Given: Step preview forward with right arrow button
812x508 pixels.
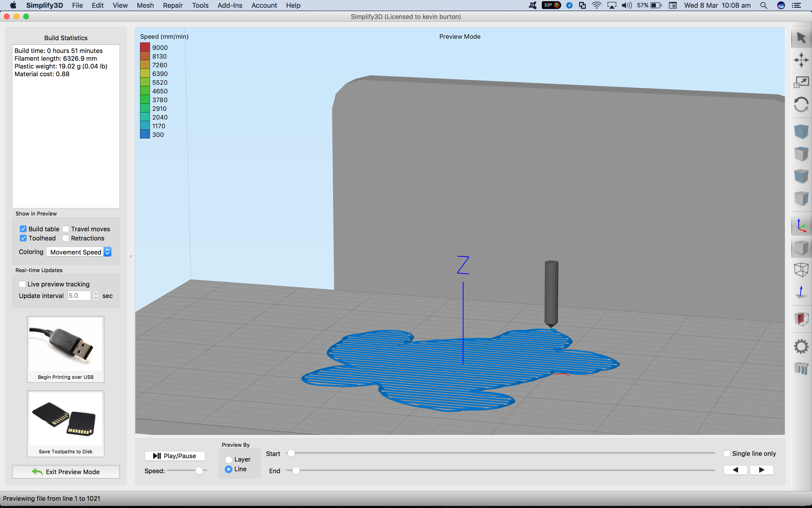Looking at the screenshot, I should pos(762,470).
